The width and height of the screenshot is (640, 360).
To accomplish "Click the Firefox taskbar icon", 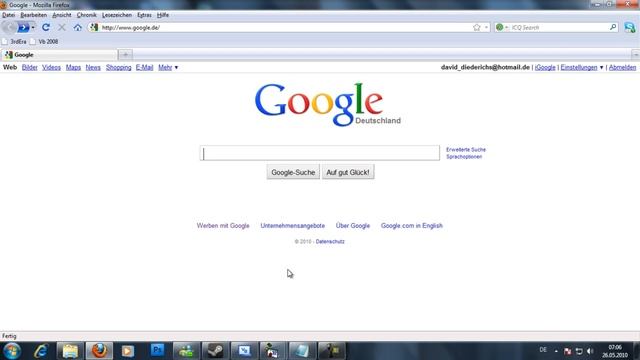I will (99, 351).
